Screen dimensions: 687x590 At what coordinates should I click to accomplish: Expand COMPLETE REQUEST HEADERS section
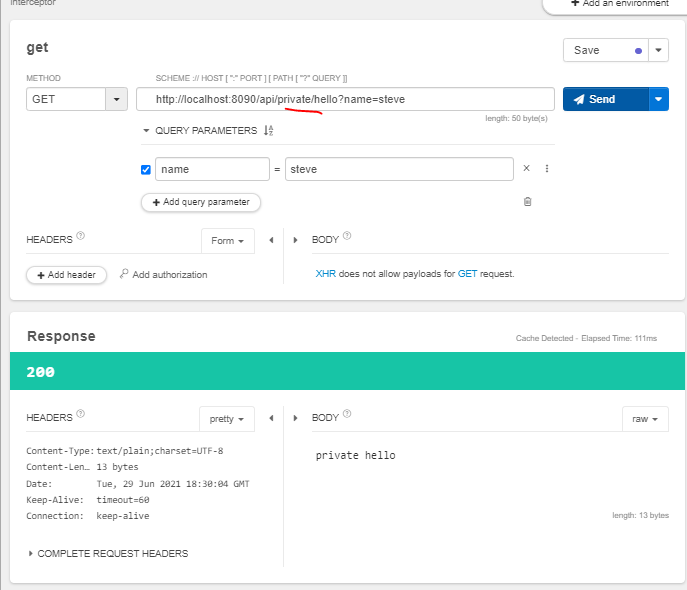click(x=108, y=554)
